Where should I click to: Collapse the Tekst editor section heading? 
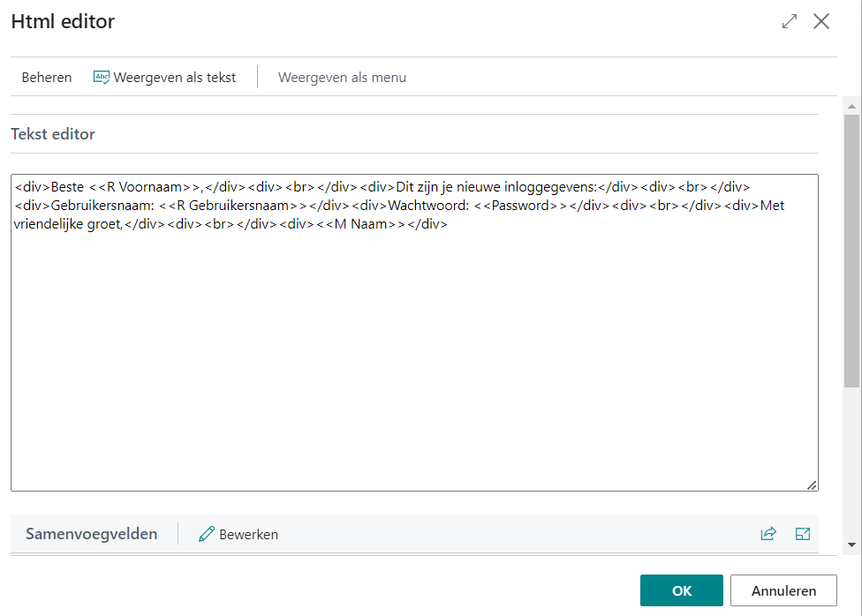click(53, 134)
